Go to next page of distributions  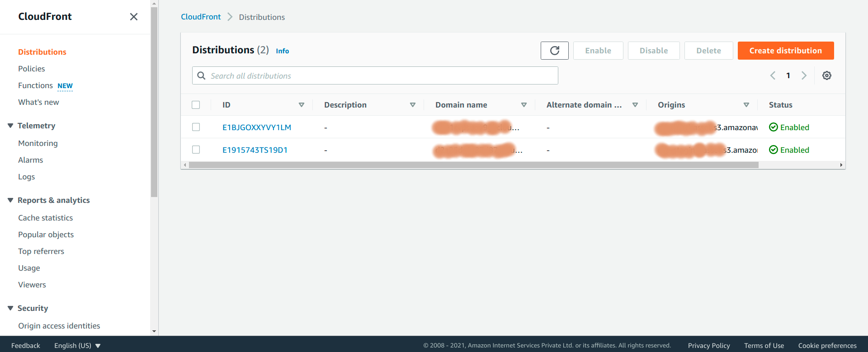804,75
